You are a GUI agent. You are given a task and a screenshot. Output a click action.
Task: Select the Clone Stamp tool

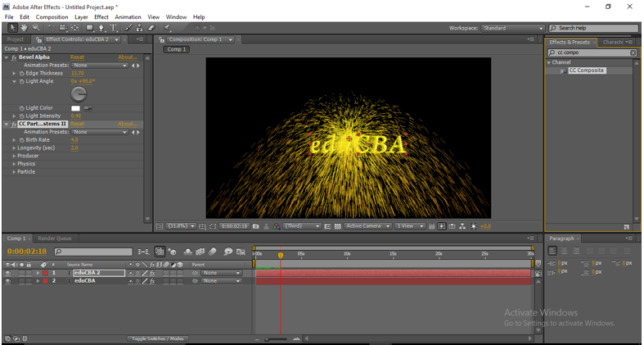140,28
